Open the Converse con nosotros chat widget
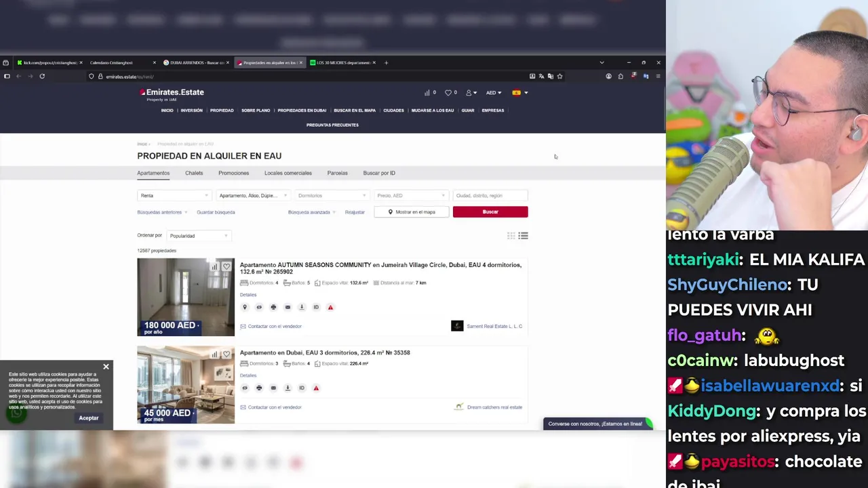The width and height of the screenshot is (868, 488). [x=597, y=424]
